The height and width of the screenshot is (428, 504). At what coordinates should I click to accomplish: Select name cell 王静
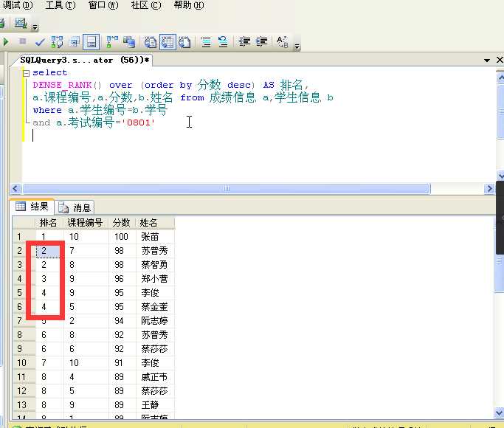(155, 405)
